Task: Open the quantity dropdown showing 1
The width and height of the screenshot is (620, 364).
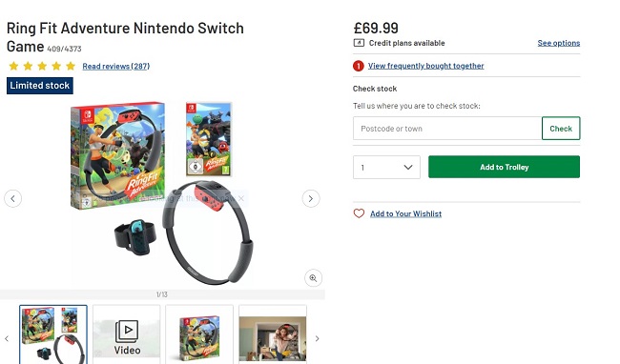Action: (386, 168)
